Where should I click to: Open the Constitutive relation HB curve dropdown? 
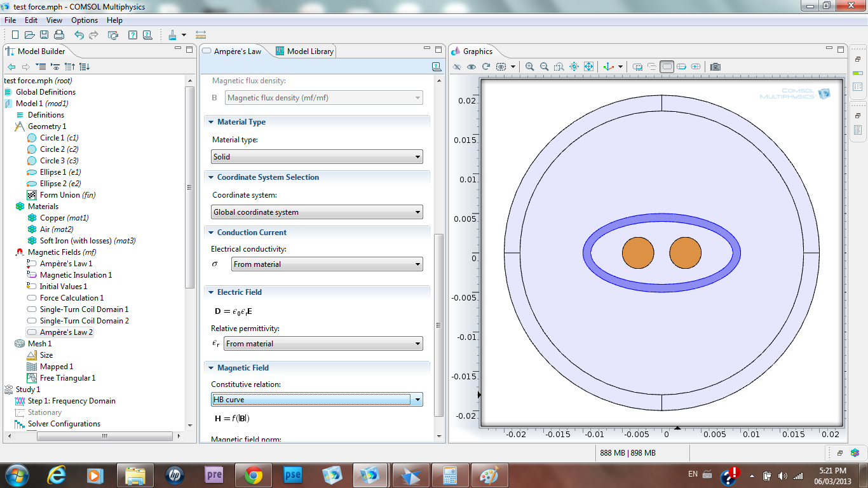(316, 400)
